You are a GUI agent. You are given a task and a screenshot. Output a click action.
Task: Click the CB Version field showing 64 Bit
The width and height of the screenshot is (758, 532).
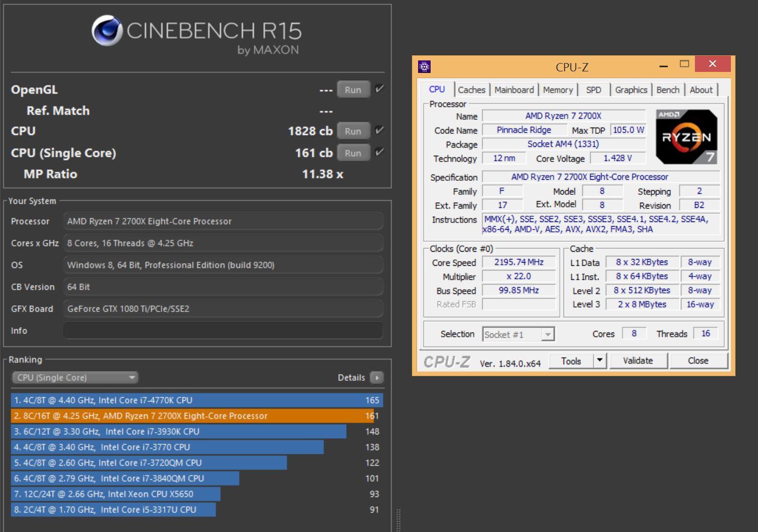pos(223,287)
